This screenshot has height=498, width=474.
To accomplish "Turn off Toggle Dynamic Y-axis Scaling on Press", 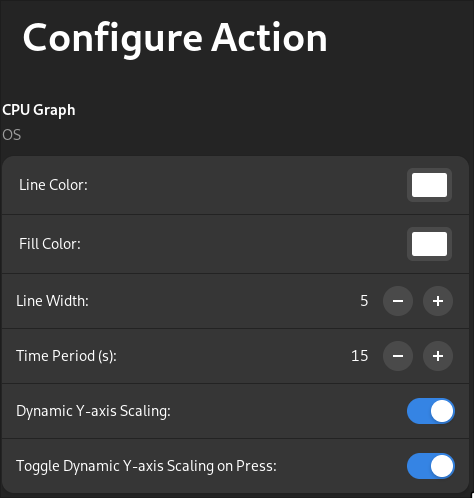I will click(x=431, y=466).
